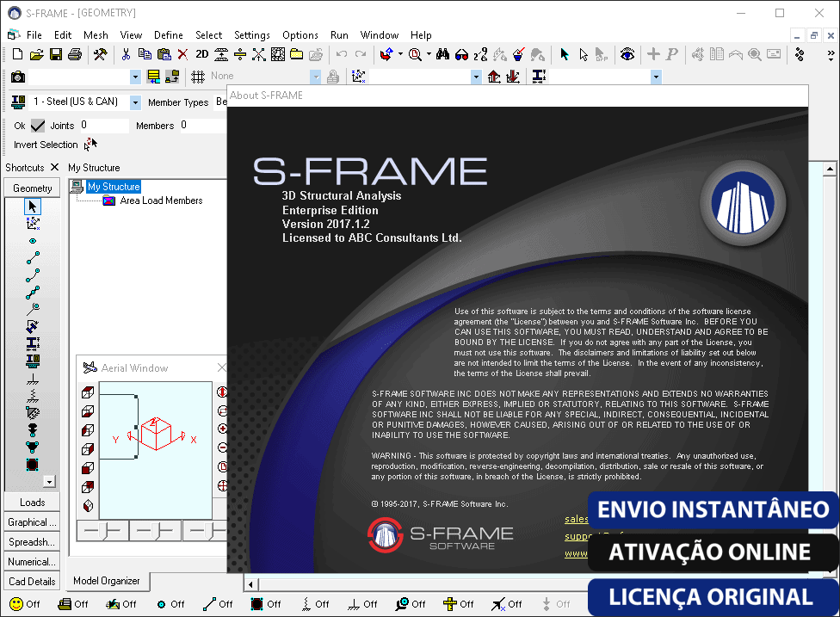
Task: Open the Mesh menu
Action: [x=96, y=35]
